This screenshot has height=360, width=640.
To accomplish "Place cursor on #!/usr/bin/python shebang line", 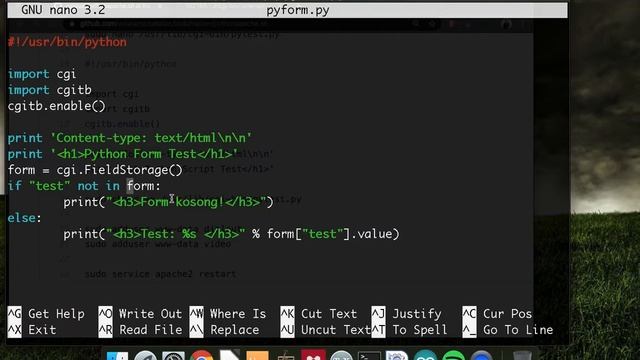I will point(67,42).
